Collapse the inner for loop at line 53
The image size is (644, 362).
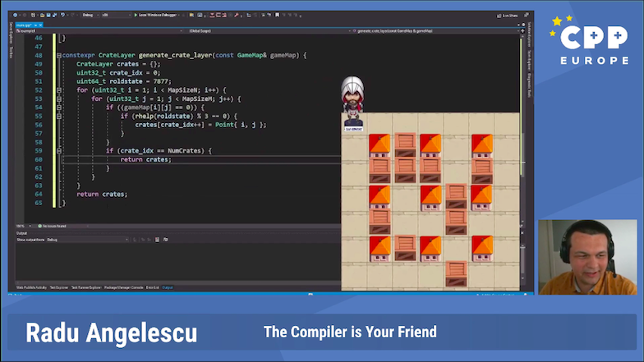(x=59, y=99)
